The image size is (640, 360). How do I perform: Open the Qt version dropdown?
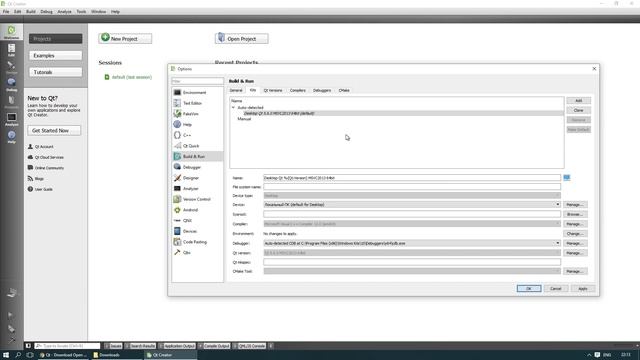[412, 253]
